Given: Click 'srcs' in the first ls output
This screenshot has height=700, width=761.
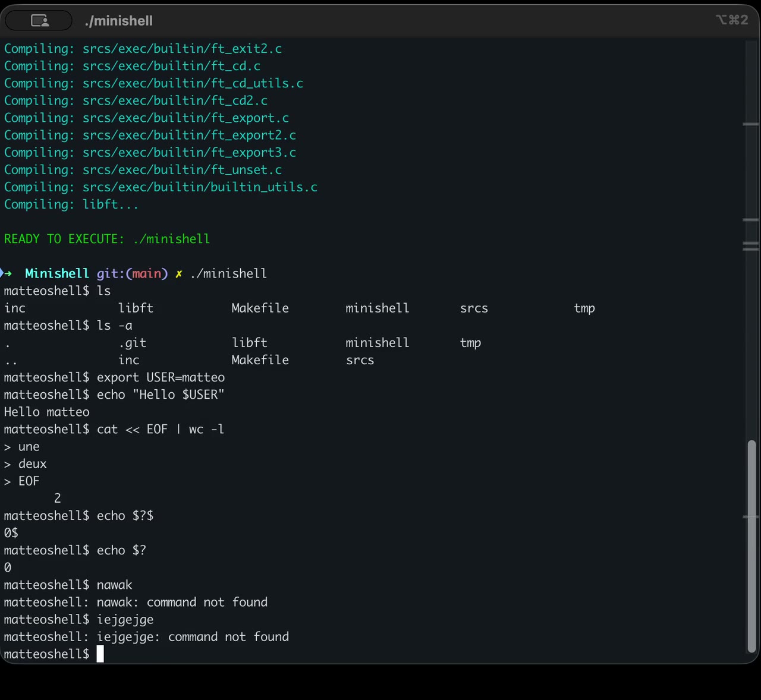Looking at the screenshot, I should click(x=474, y=308).
